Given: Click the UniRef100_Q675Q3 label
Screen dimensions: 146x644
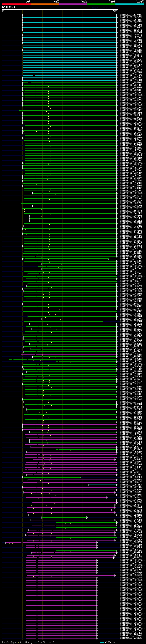Looking at the screenshot, I should pos(131,289).
